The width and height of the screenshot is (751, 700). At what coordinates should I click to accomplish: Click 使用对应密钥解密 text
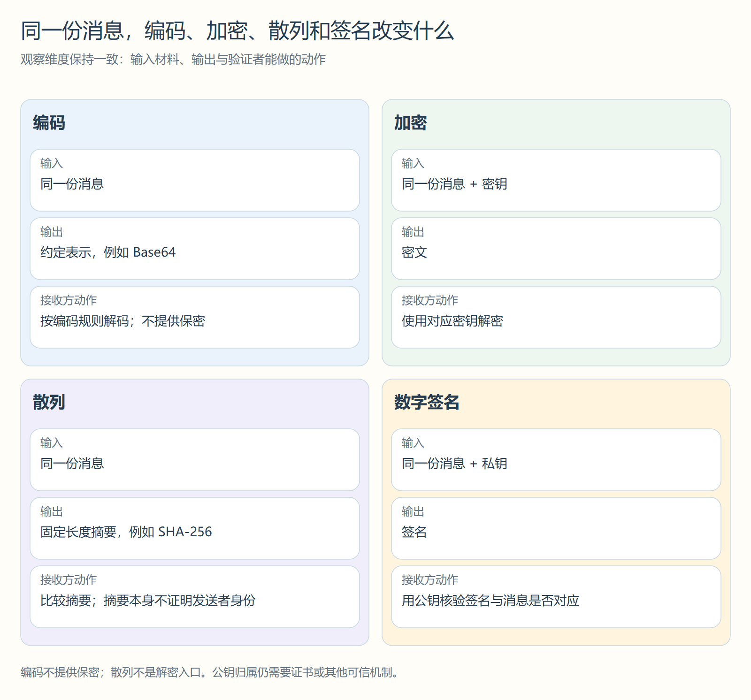click(452, 321)
